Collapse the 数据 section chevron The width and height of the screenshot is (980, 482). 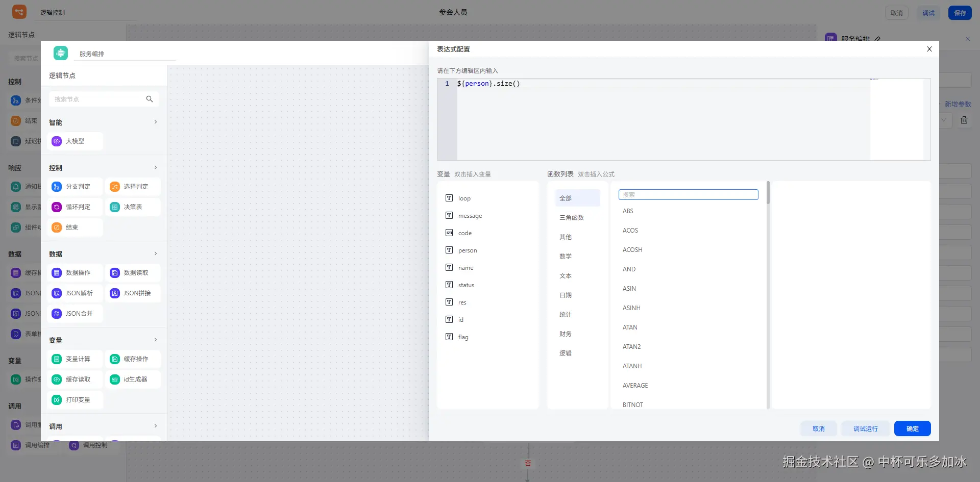click(x=156, y=253)
